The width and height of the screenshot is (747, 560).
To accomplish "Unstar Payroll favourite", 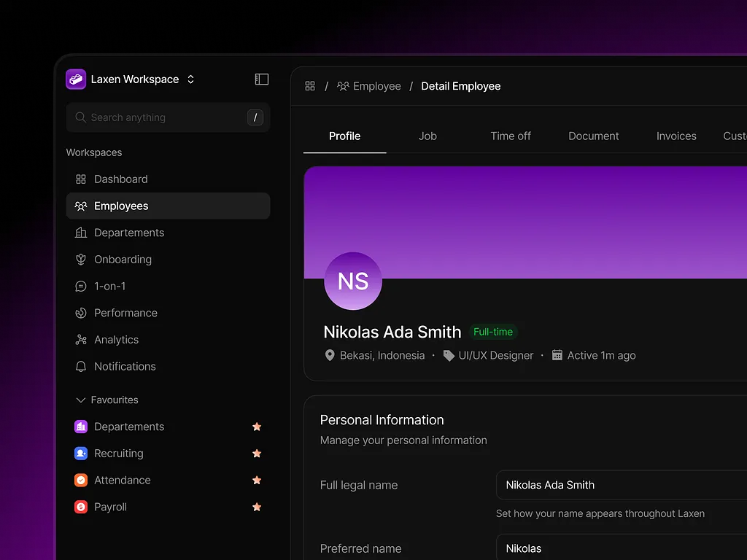I will point(257,507).
